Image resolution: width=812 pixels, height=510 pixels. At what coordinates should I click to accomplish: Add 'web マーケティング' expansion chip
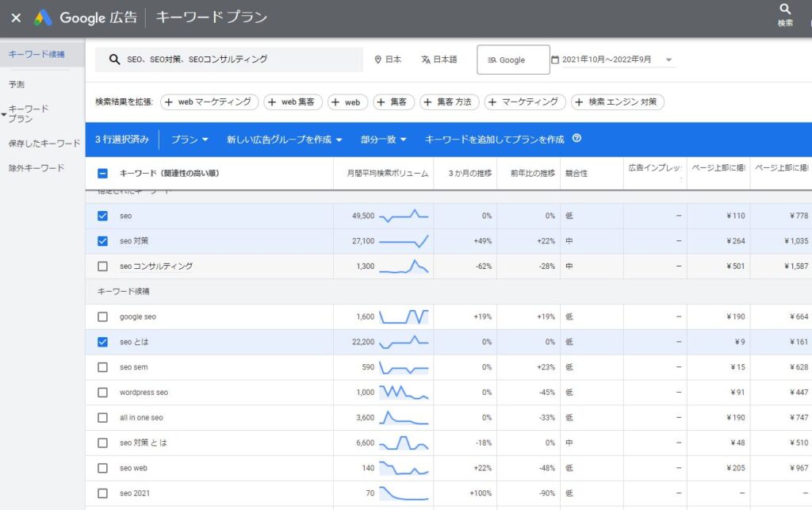coord(209,102)
